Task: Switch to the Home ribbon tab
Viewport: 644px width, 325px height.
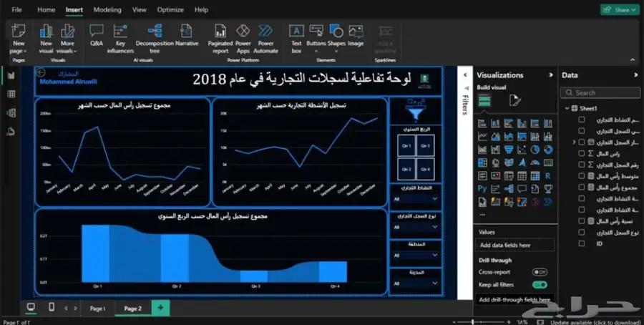Action: pos(46,10)
